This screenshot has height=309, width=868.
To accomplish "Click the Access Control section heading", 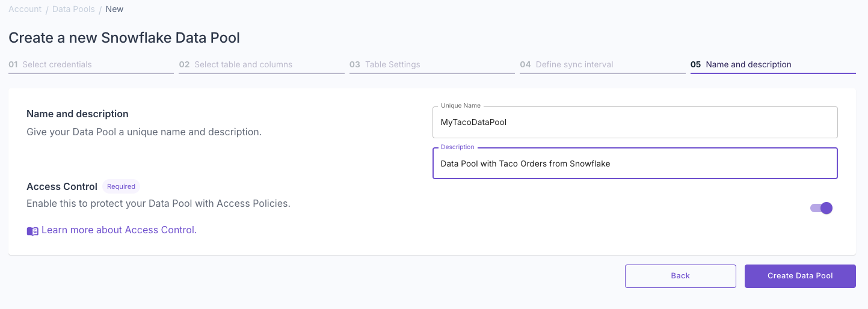I will pos(62,186).
